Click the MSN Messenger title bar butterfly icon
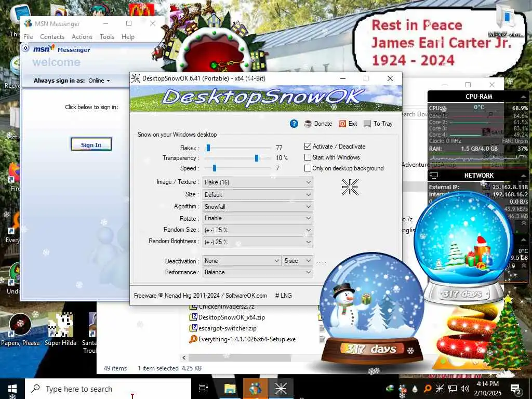The image size is (532, 399). click(28, 23)
